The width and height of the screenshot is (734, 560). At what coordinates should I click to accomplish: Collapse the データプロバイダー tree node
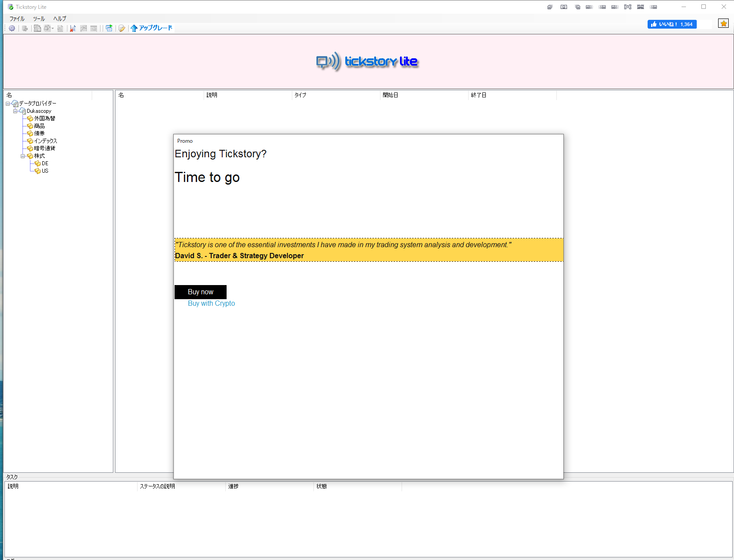click(7, 104)
